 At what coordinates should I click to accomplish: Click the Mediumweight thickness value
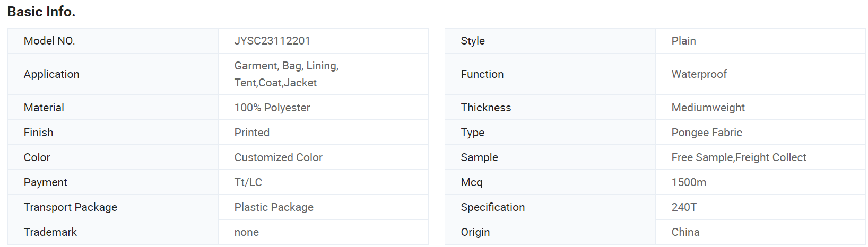point(708,108)
